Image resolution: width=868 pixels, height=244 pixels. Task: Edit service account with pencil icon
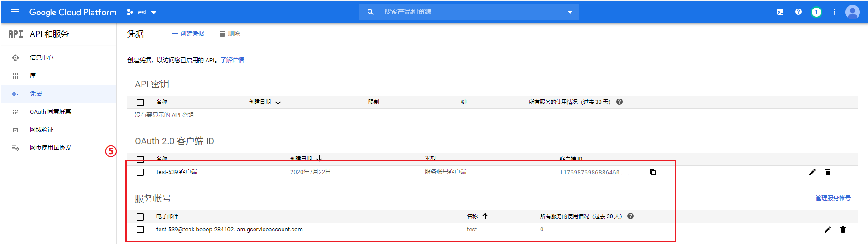pos(828,230)
